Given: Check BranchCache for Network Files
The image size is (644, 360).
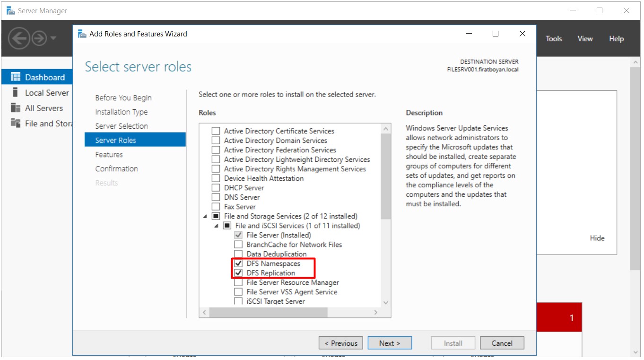Looking at the screenshot, I should click(239, 245).
